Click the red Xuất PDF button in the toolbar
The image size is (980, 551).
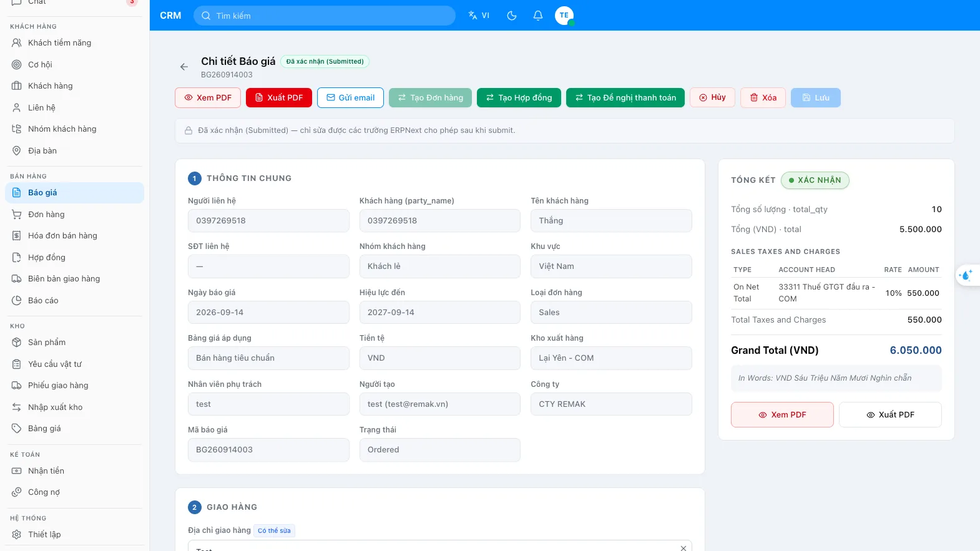279,98
